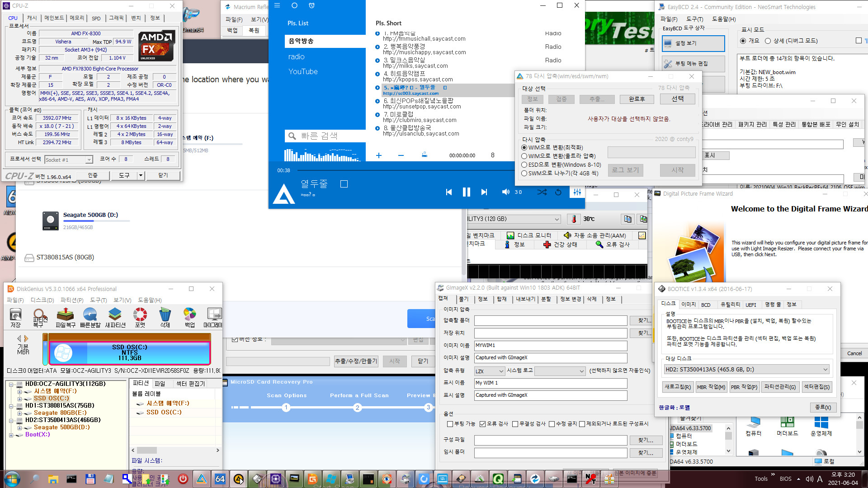Enable GImageX 부팅 가능 checkbox
The height and width of the screenshot is (488, 868).
pyautogui.click(x=461, y=424)
